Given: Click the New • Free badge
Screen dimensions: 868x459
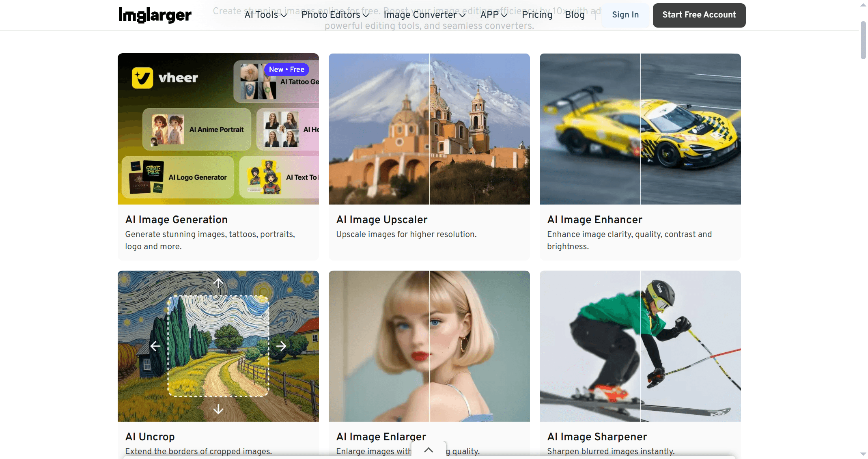Looking at the screenshot, I should click(x=286, y=69).
